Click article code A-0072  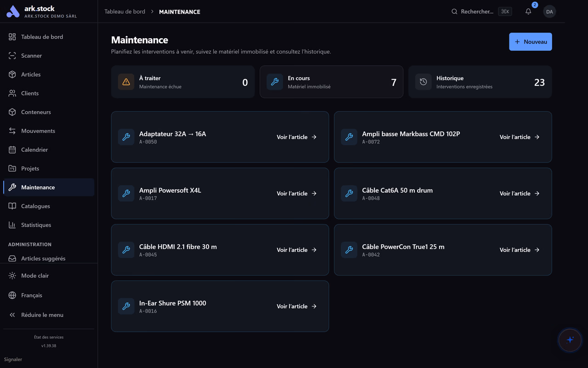click(x=371, y=142)
